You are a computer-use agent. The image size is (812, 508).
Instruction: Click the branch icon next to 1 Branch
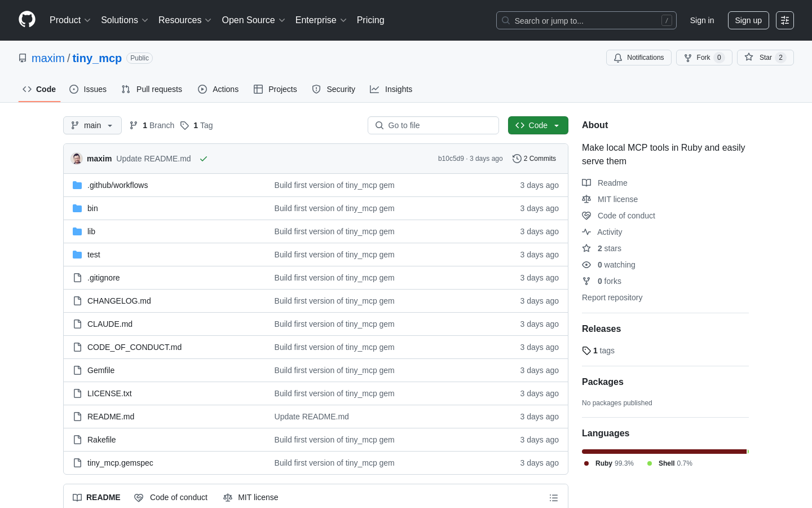[134, 125]
